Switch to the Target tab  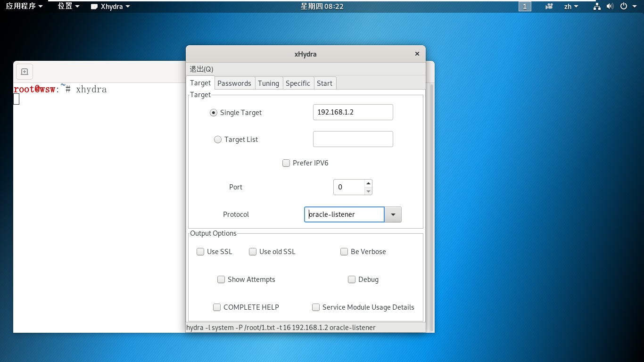coord(200,83)
